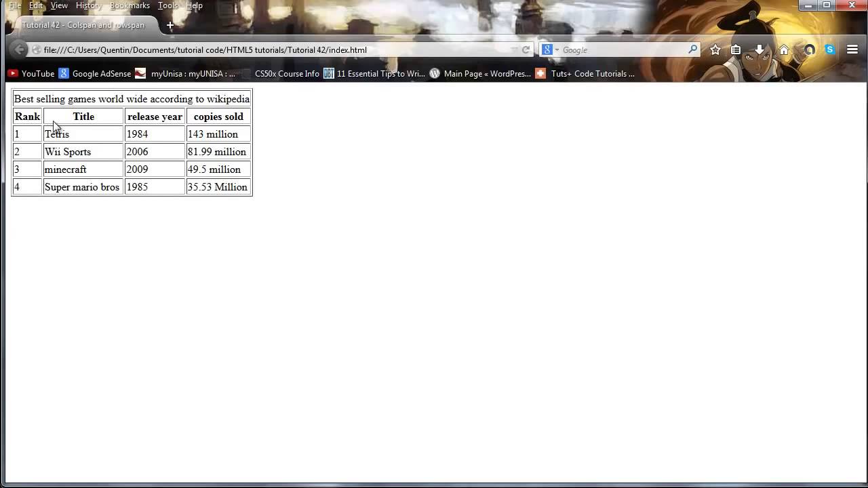The image size is (868, 488).
Task: Open the Google AdSense bookmark
Action: point(95,73)
